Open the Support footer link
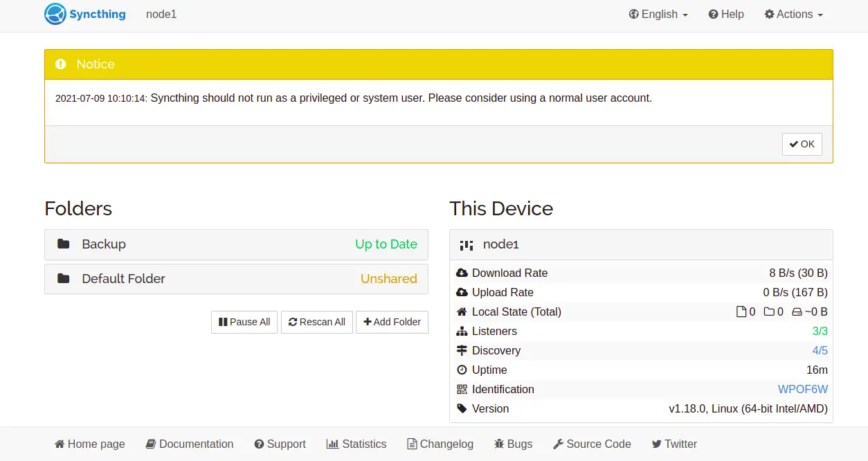868x461 pixels. tap(280, 444)
